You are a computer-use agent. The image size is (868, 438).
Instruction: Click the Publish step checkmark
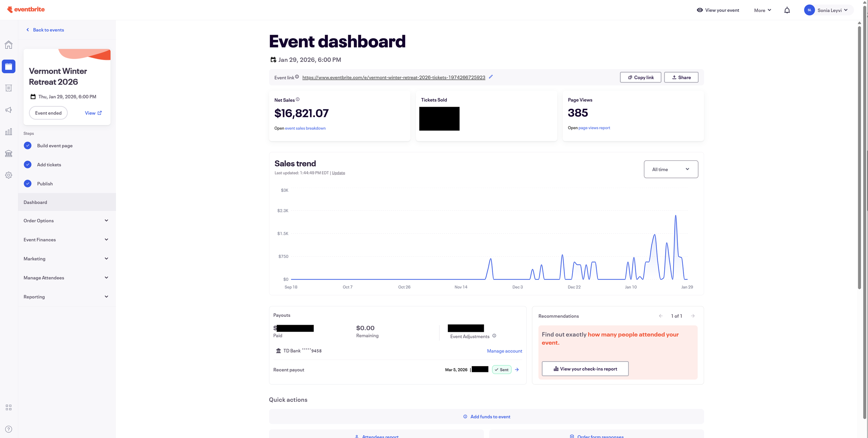[x=28, y=183]
